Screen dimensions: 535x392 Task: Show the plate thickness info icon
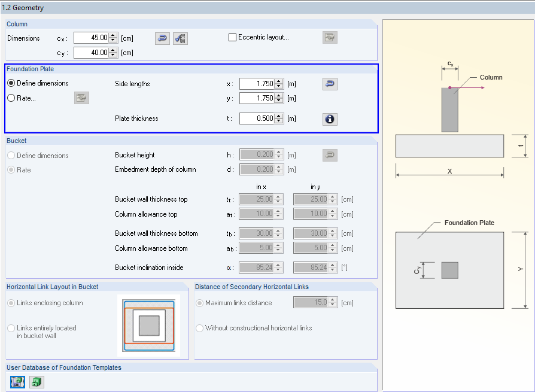330,119
